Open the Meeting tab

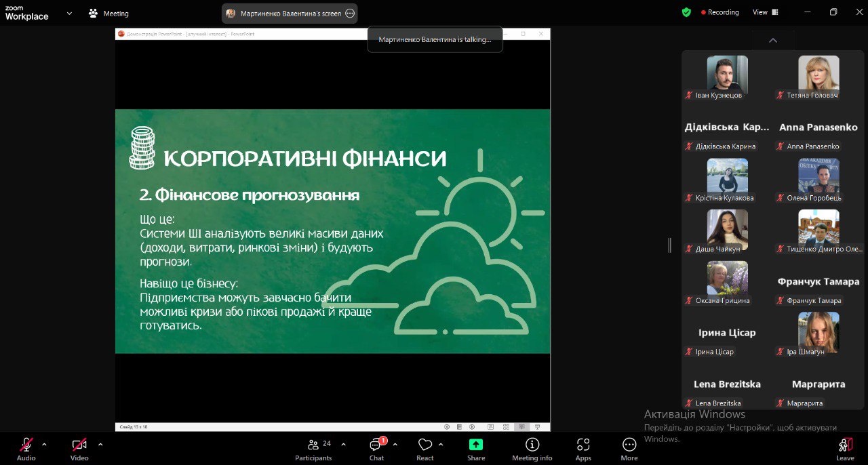[108, 13]
